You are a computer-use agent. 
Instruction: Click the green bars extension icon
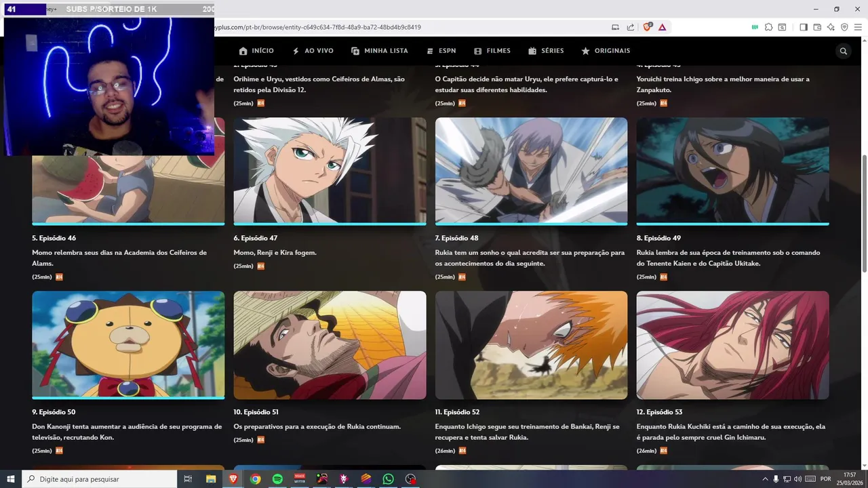(755, 27)
